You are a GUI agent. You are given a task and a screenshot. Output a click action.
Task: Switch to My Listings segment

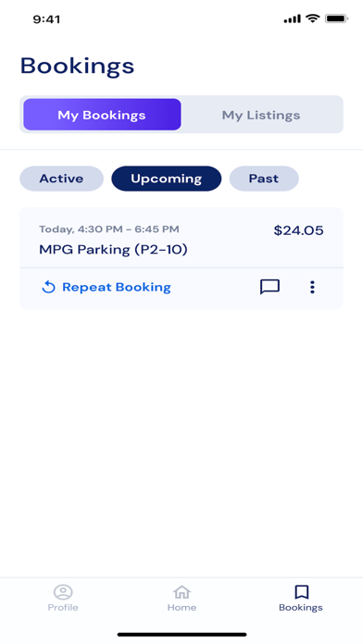(x=261, y=115)
